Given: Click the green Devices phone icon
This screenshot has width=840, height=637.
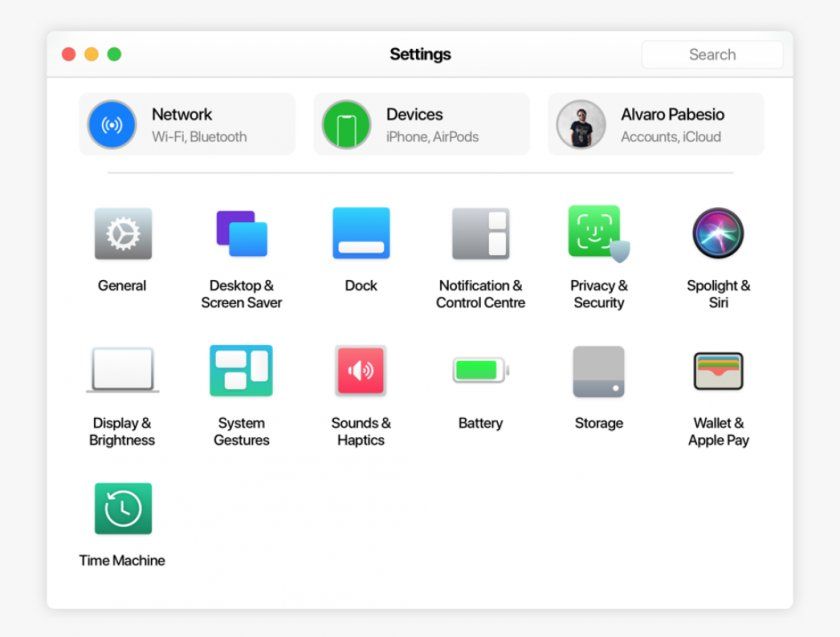Looking at the screenshot, I should (x=346, y=123).
